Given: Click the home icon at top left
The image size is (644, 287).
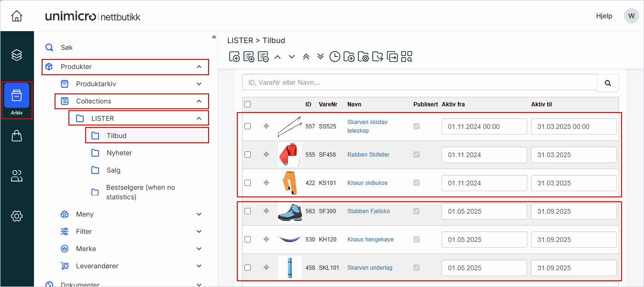Looking at the screenshot, I should pyautogui.click(x=17, y=16).
